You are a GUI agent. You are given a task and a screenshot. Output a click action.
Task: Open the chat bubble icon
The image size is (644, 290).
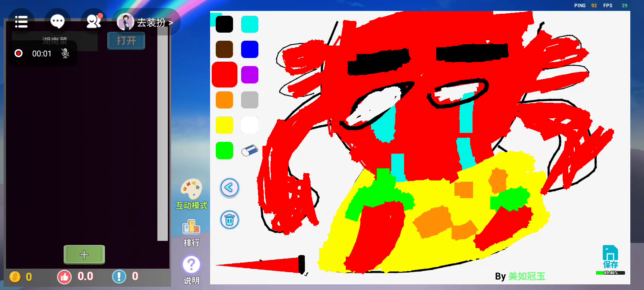pyautogui.click(x=58, y=21)
